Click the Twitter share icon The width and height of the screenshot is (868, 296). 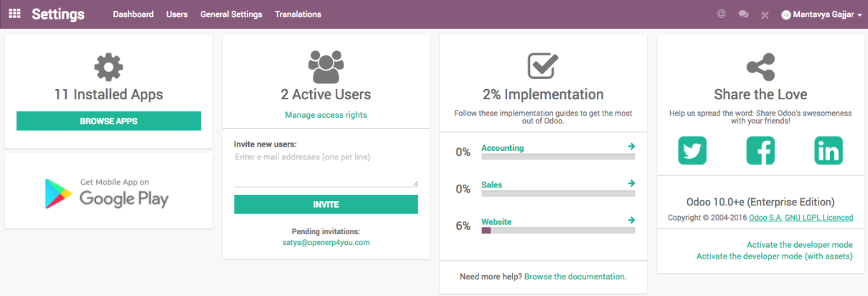point(692,150)
